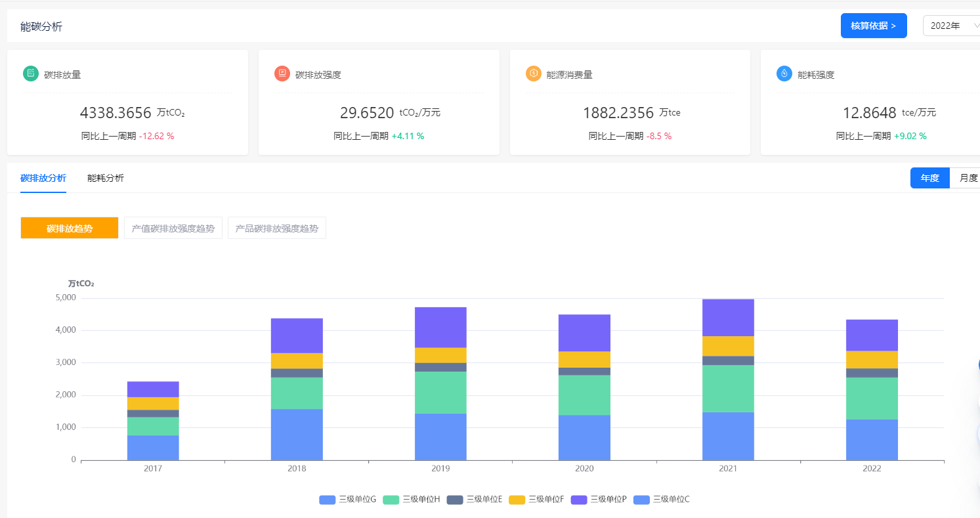This screenshot has width=980, height=518.
Task: Click the blue energy intensity droplet icon
Action: [784, 74]
